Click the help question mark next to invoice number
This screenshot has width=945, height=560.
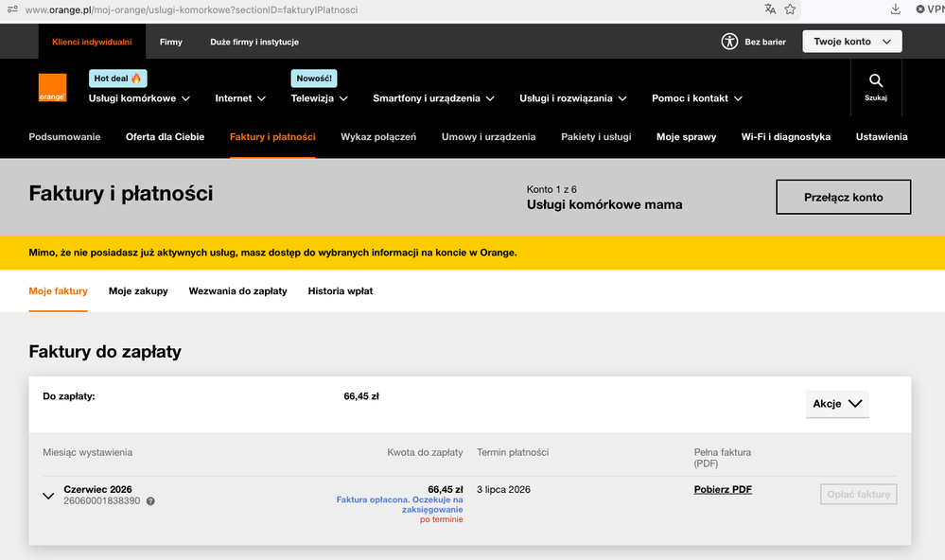click(150, 501)
